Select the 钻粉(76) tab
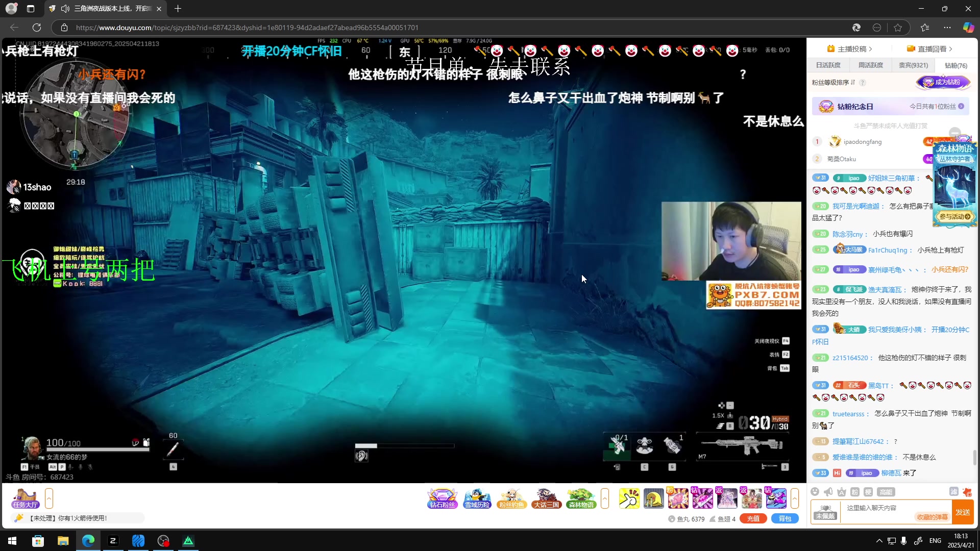This screenshot has height=551, width=980. click(956, 65)
